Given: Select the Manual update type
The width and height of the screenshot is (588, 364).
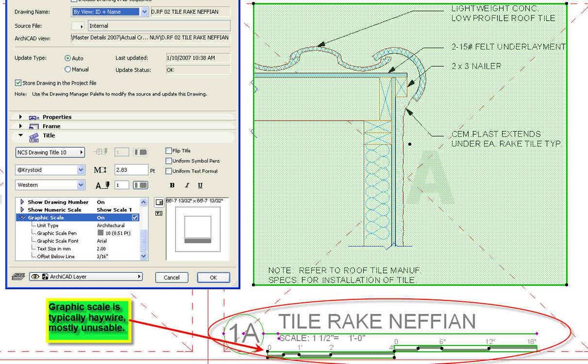Looking at the screenshot, I should tap(68, 69).
